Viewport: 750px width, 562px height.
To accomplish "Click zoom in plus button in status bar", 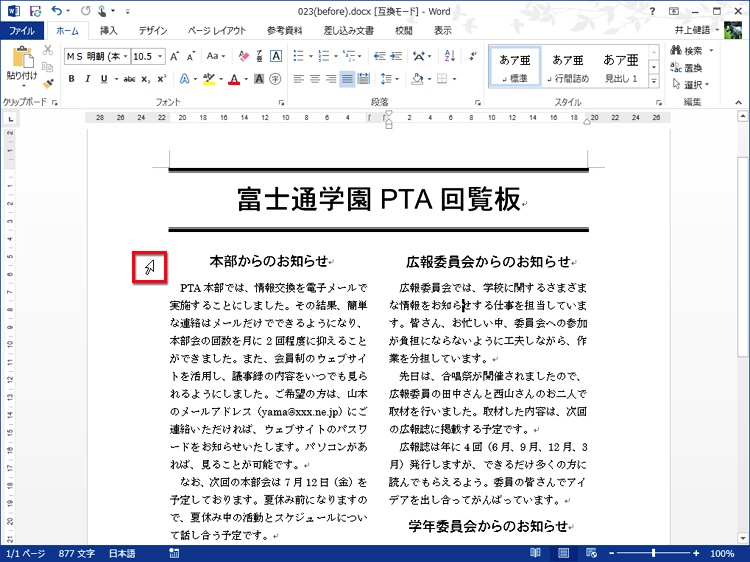I will point(696,553).
